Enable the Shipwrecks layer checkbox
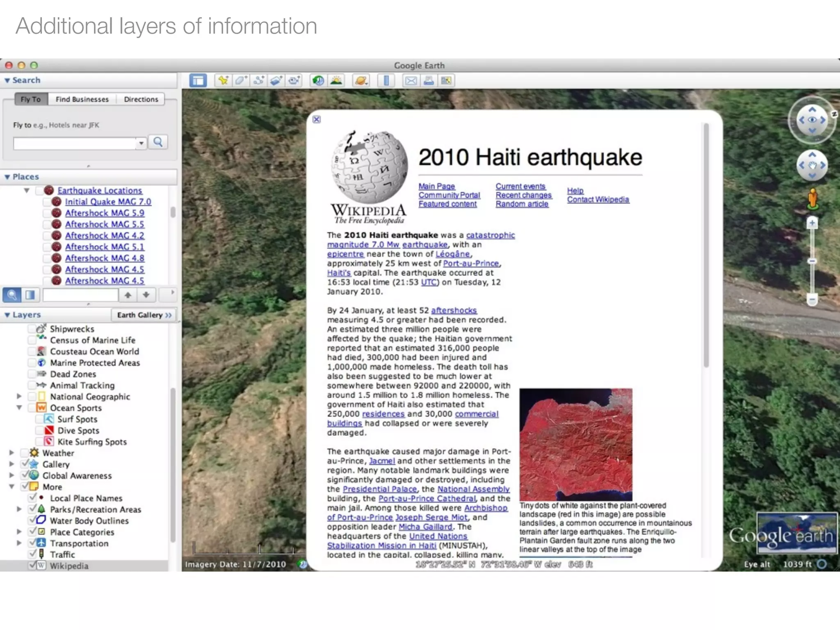 pos(32,329)
